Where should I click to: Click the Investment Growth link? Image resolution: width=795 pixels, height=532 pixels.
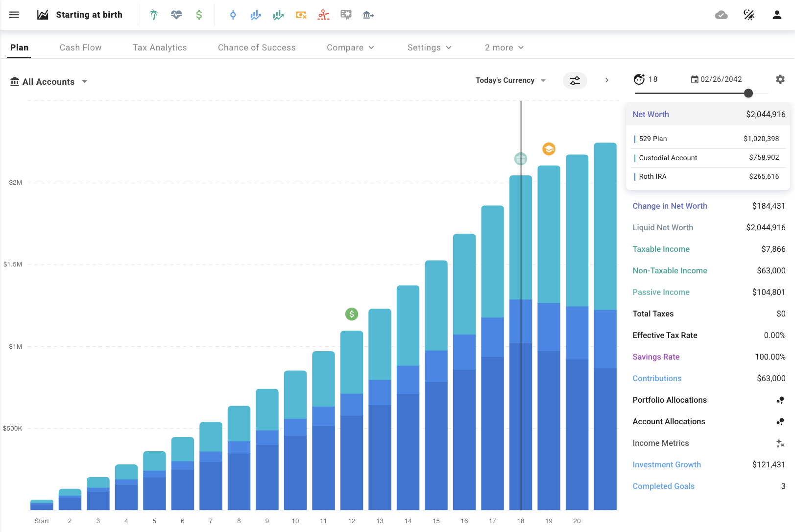(x=667, y=464)
